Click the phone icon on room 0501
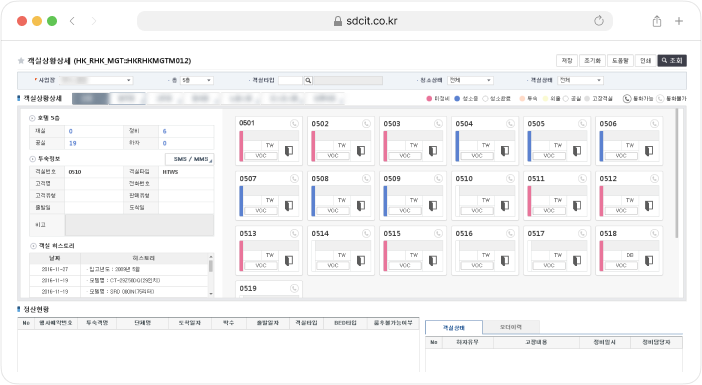This screenshot has width=702, height=385. (294, 124)
